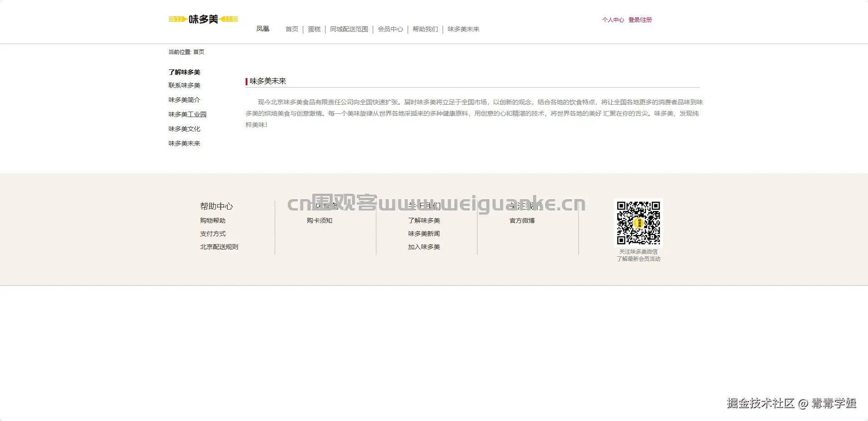The image size is (868, 421).
Task: Click the 关注味多美微信 caption text
Action: (638, 252)
